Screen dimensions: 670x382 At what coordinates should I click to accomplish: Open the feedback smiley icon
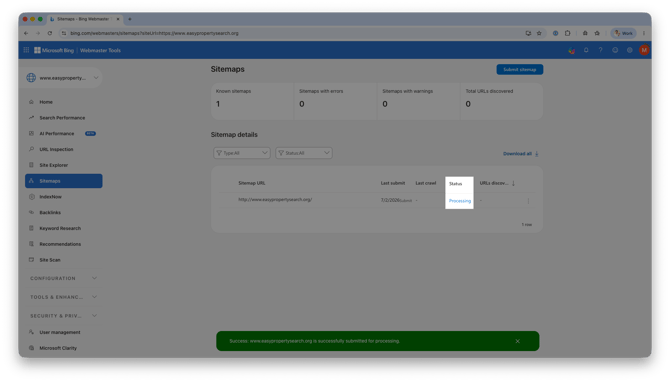point(615,50)
